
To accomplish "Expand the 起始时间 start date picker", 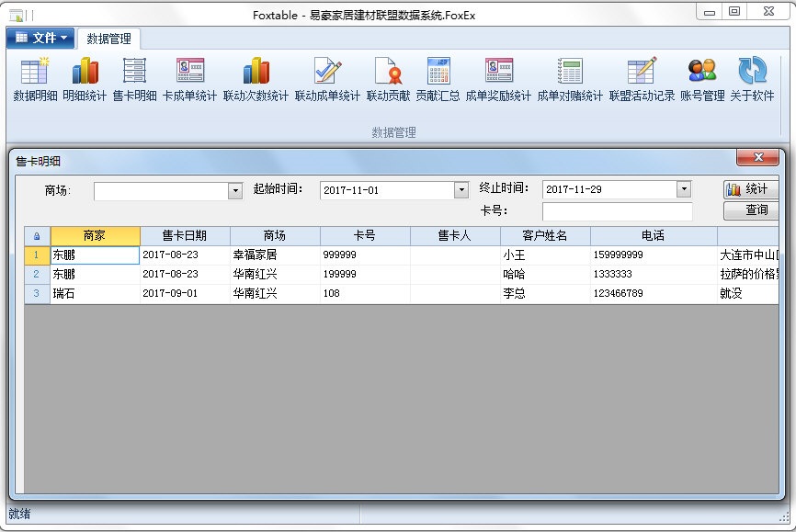I will (460, 190).
